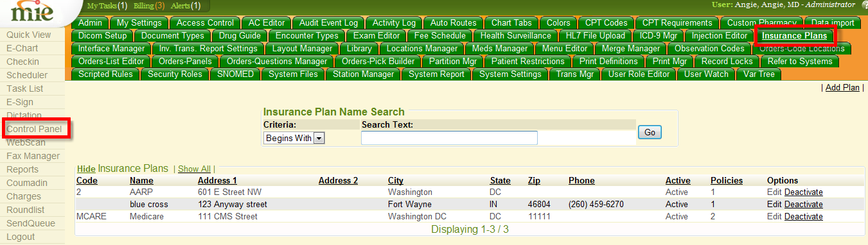Open the Criteria dropdown
Image resolution: width=868 pixels, height=245 pixels.
pyautogui.click(x=295, y=138)
